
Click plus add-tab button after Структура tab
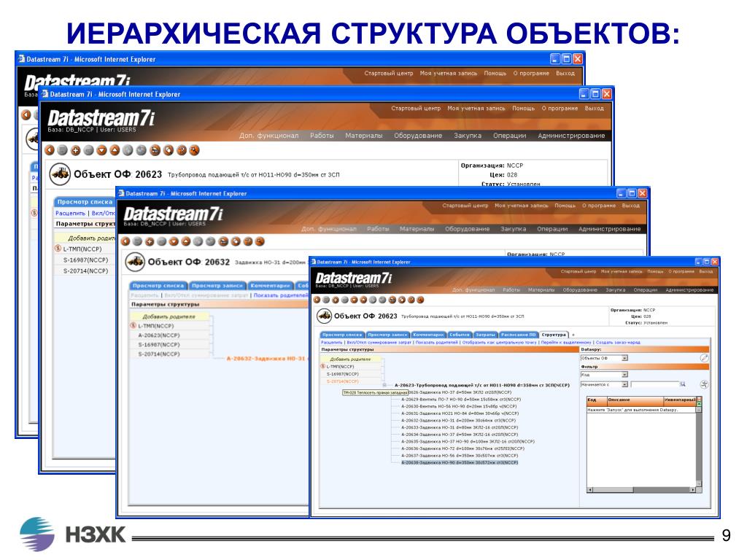573,335
